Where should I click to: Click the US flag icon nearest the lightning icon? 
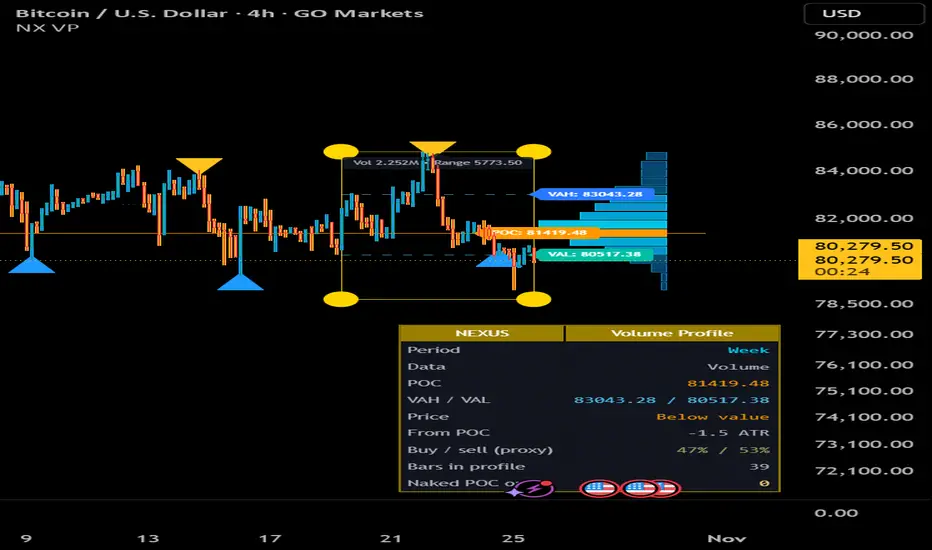[x=599, y=489]
